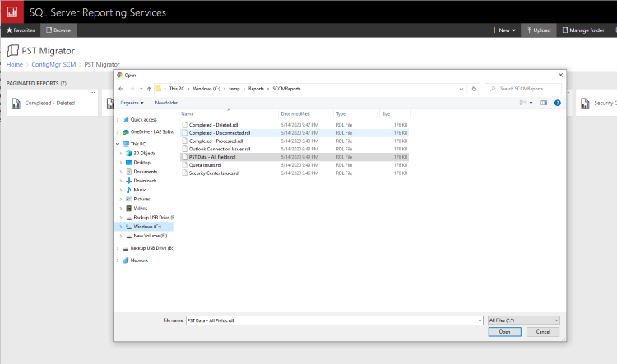617x364 pixels.
Task: Select New Volume (E:) in the tree
Action: tap(150, 236)
